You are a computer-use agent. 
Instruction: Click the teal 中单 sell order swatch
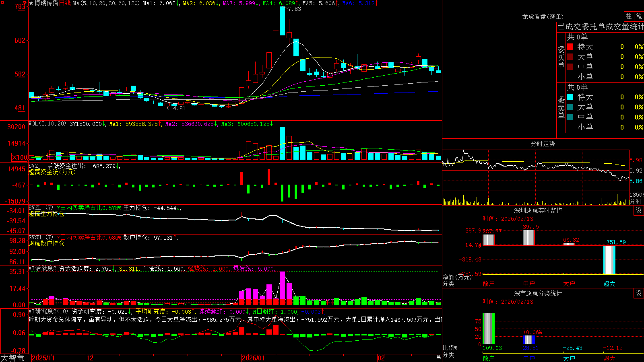click(570, 117)
